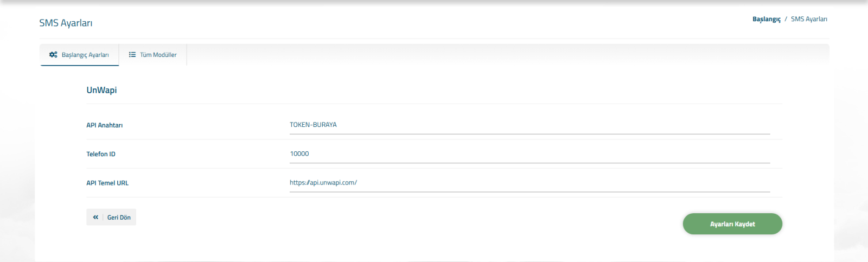
Task: Click into the Telefon ID field
Action: click(529, 154)
